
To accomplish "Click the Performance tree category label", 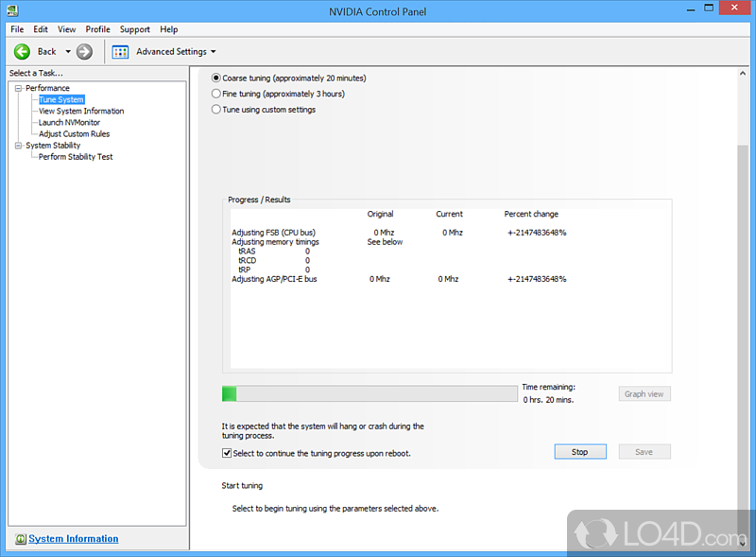I will click(48, 88).
